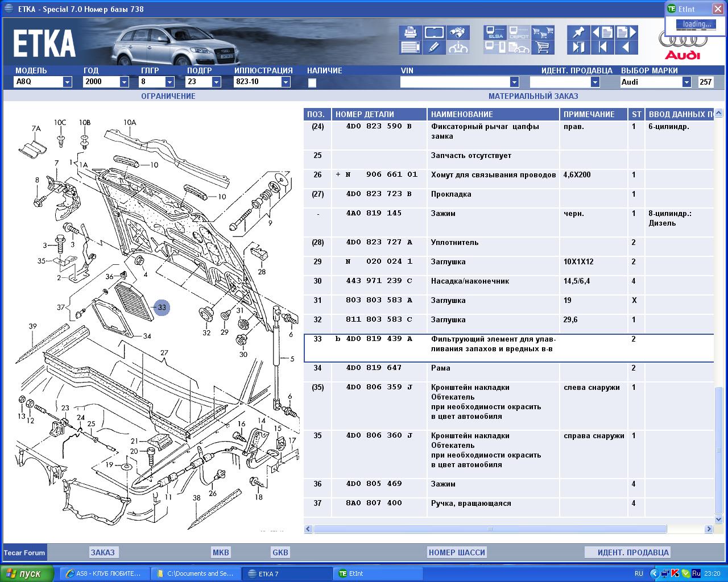Open the ГОД dropdown showing 2000
The width and height of the screenshot is (728, 582).
point(124,82)
